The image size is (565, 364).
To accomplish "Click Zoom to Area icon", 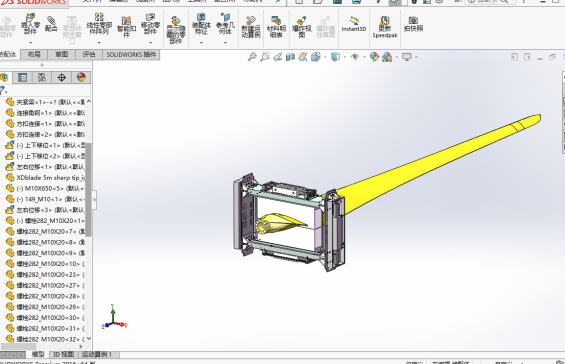I will (x=265, y=57).
